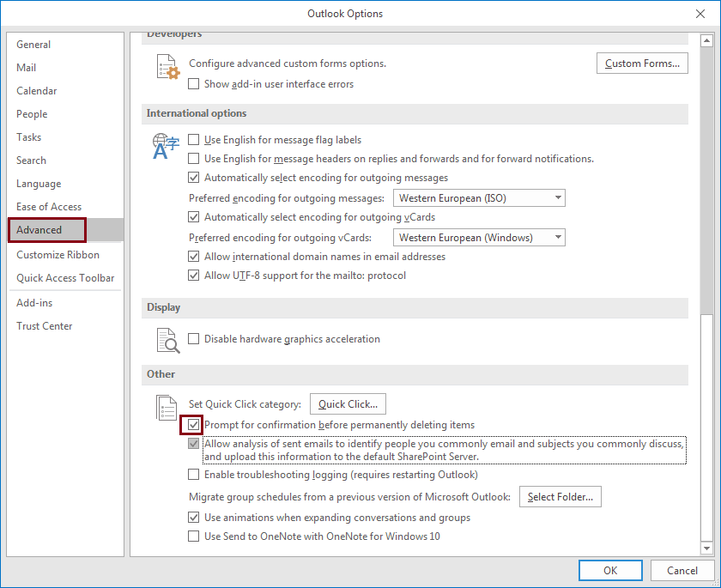Uncheck Automatically select encoding for outgoing messages
This screenshot has width=721, height=588.
(x=194, y=178)
